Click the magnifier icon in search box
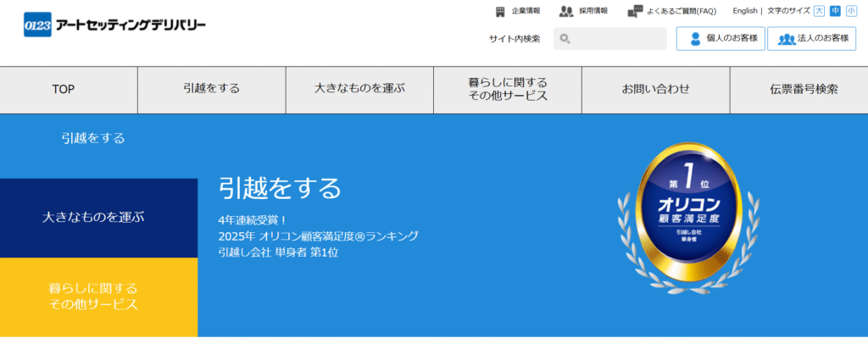This screenshot has width=868, height=360. [565, 39]
